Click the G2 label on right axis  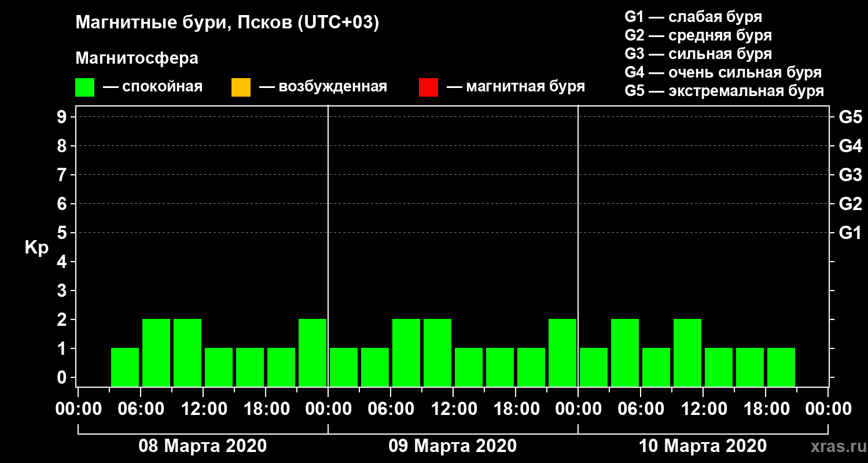point(850,204)
